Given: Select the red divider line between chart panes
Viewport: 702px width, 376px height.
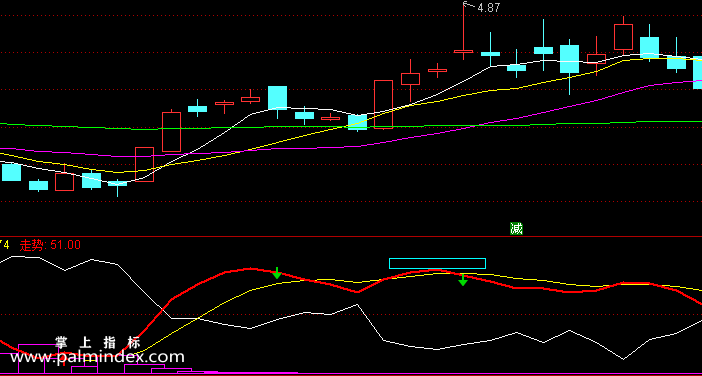Looking at the screenshot, I should point(351,236).
